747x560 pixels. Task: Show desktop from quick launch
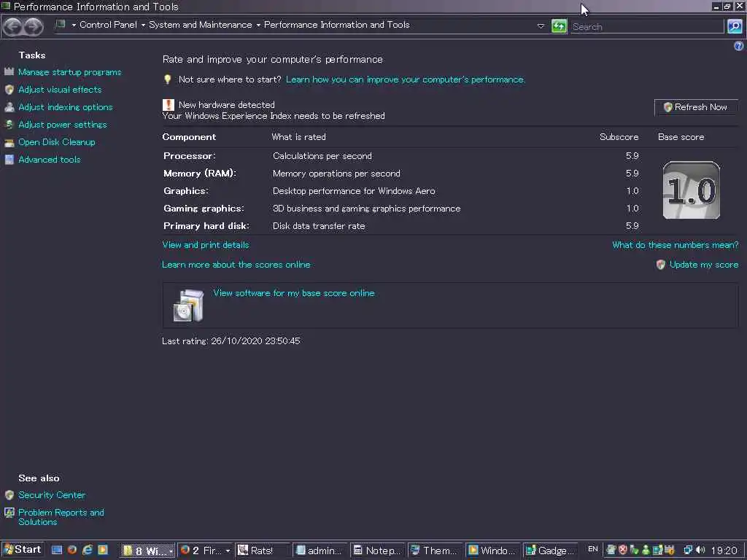click(x=57, y=550)
